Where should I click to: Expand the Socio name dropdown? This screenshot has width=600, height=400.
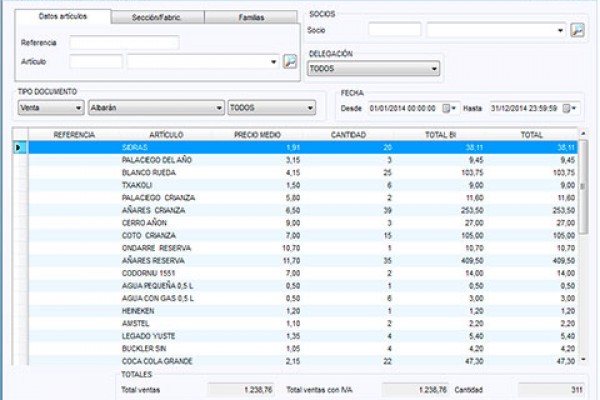pyautogui.click(x=560, y=30)
